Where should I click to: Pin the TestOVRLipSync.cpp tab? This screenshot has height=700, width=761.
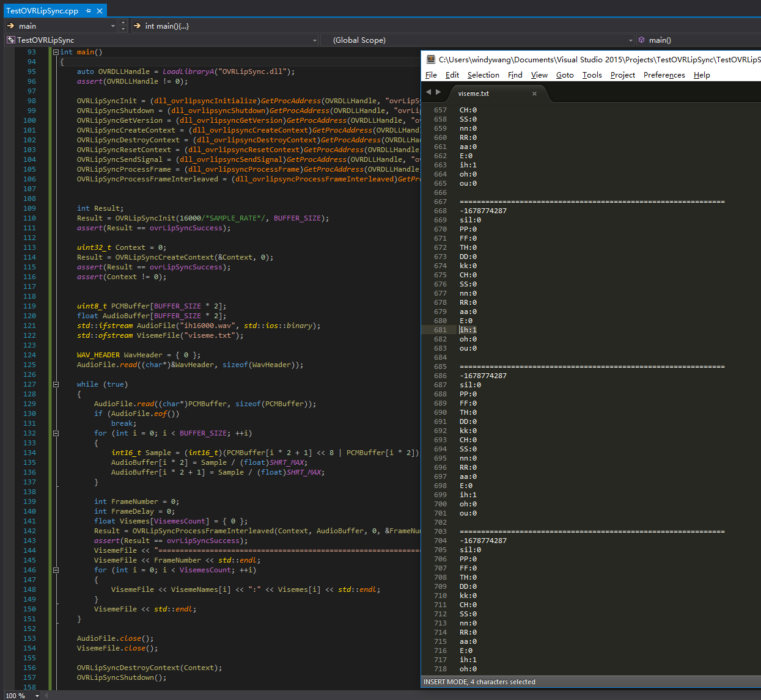89,11
